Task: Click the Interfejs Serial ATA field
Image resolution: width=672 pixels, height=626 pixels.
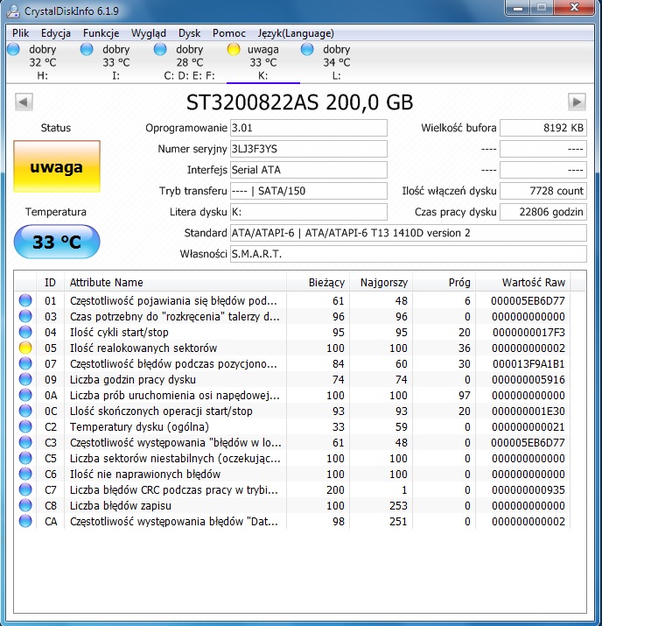Action: click(309, 170)
